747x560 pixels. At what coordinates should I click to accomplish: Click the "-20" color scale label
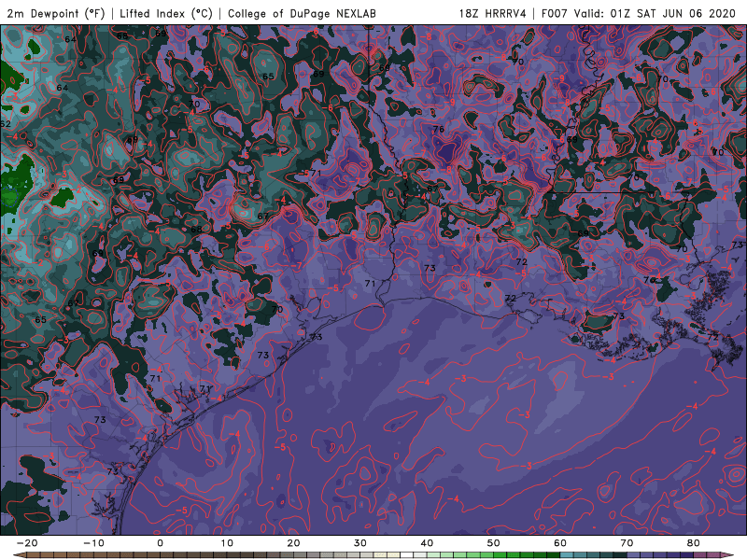tap(27, 543)
